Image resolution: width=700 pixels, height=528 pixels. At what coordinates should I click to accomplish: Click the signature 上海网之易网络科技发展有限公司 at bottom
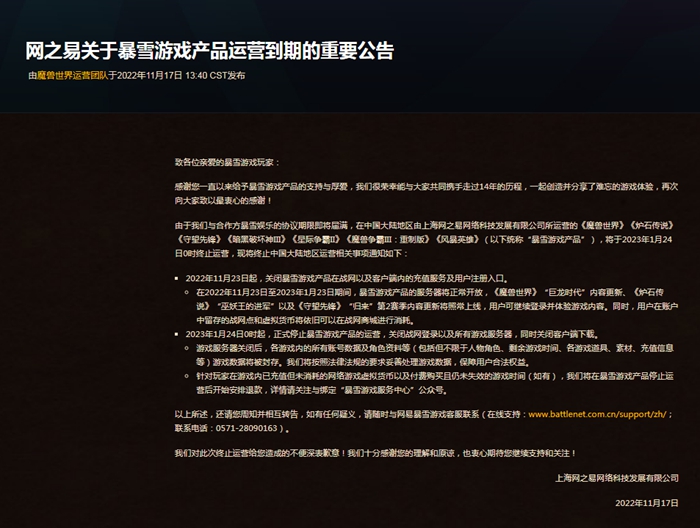[x=619, y=477]
